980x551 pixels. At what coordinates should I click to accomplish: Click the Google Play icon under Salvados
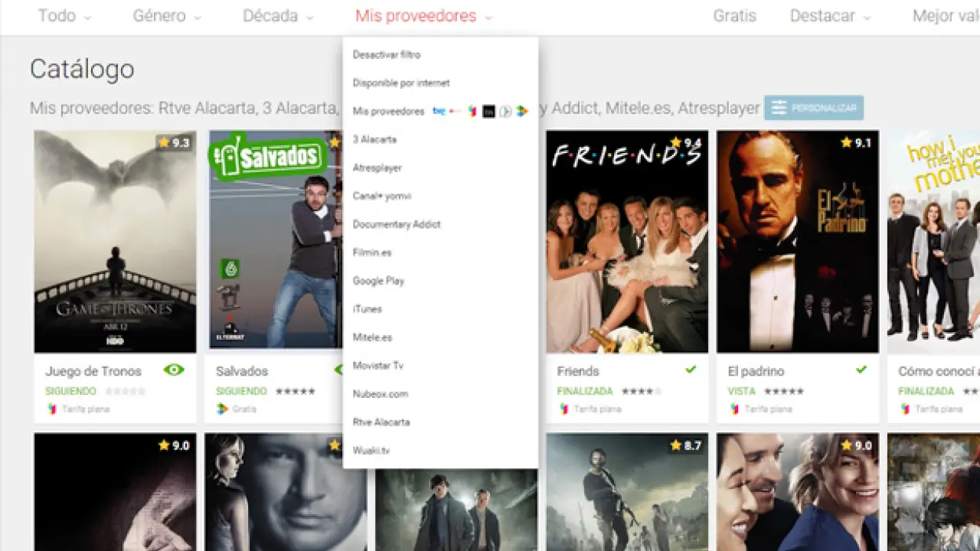tap(222, 409)
